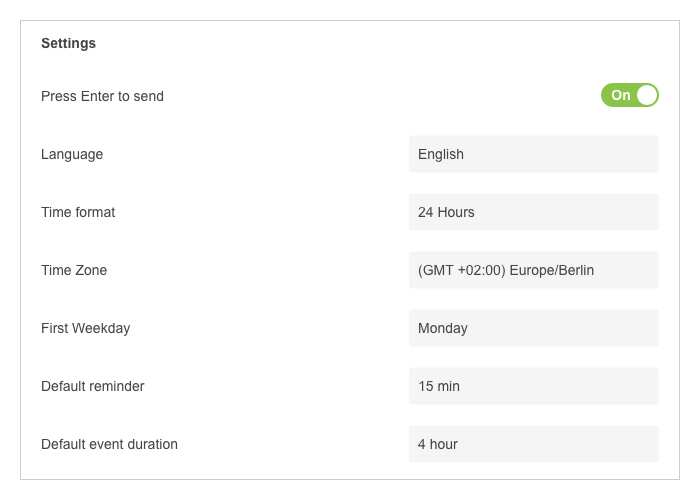Select the field showing Europe/Berlin

pos(533,270)
